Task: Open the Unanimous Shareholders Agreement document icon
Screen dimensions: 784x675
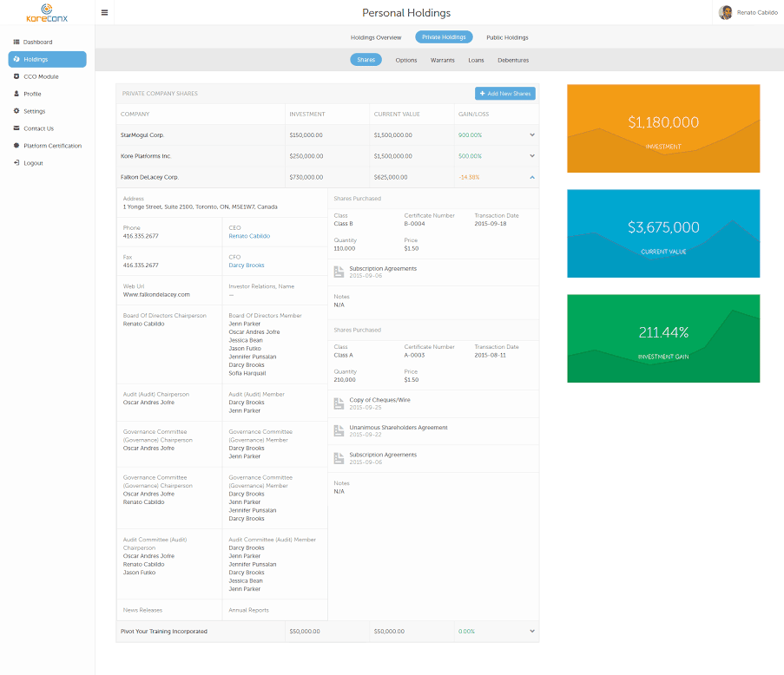Action: [339, 430]
